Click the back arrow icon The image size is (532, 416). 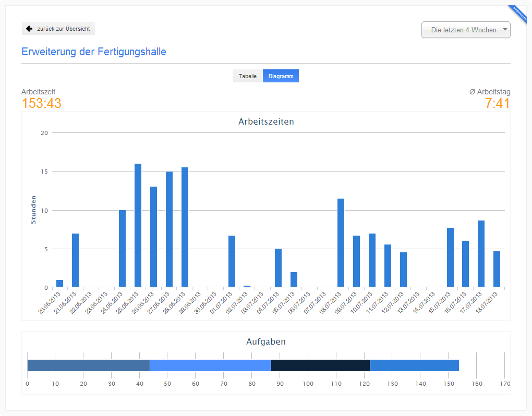(29, 29)
